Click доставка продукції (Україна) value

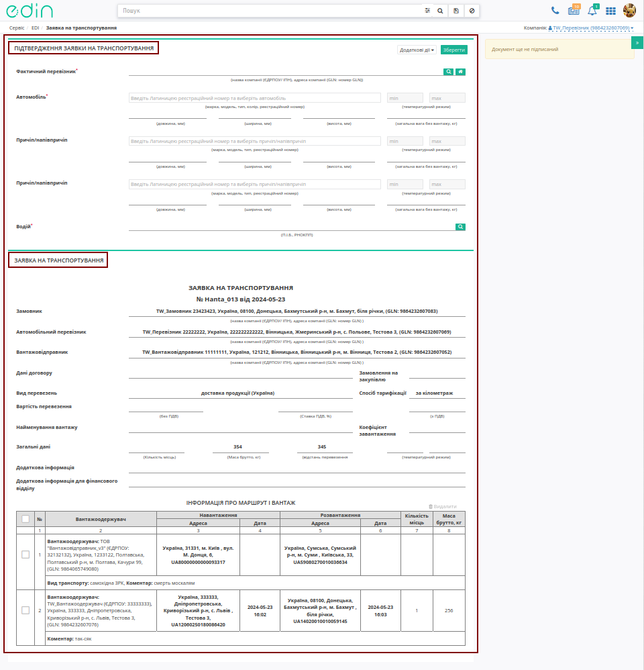pyautogui.click(x=237, y=393)
